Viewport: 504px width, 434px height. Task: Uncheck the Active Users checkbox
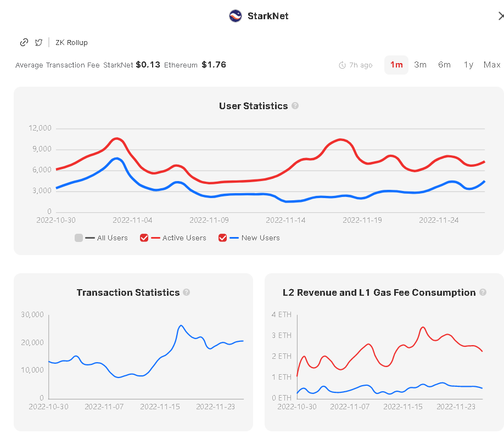tap(144, 238)
